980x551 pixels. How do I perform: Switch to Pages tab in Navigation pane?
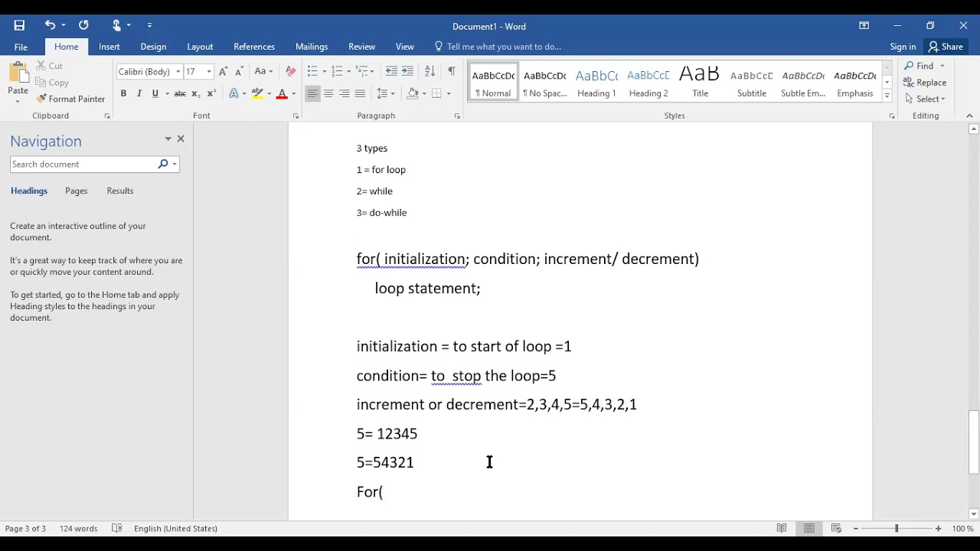click(76, 191)
